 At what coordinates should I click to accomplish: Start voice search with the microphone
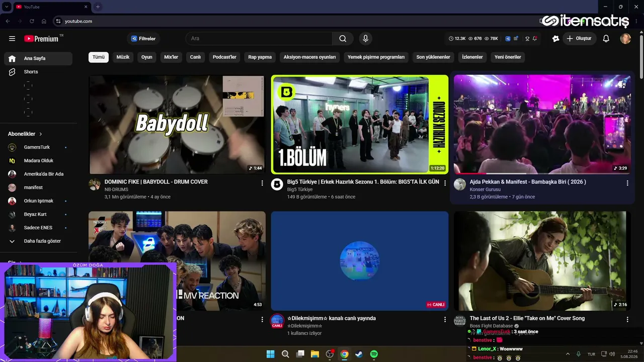point(366,39)
